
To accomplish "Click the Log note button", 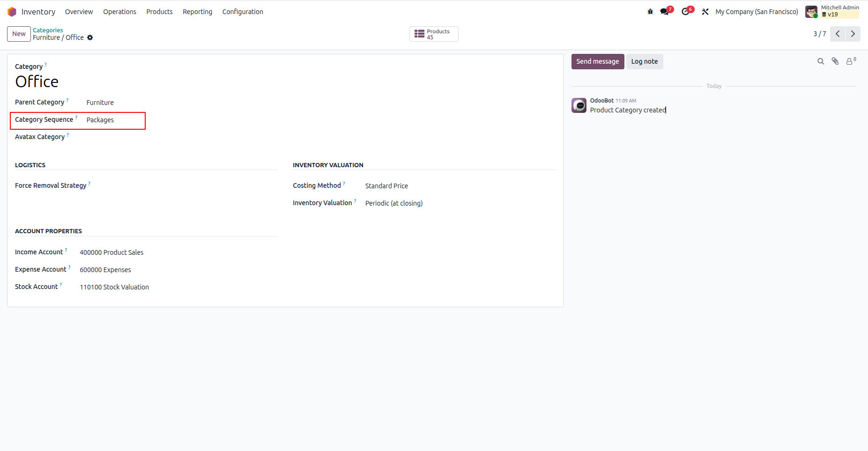I will (645, 61).
